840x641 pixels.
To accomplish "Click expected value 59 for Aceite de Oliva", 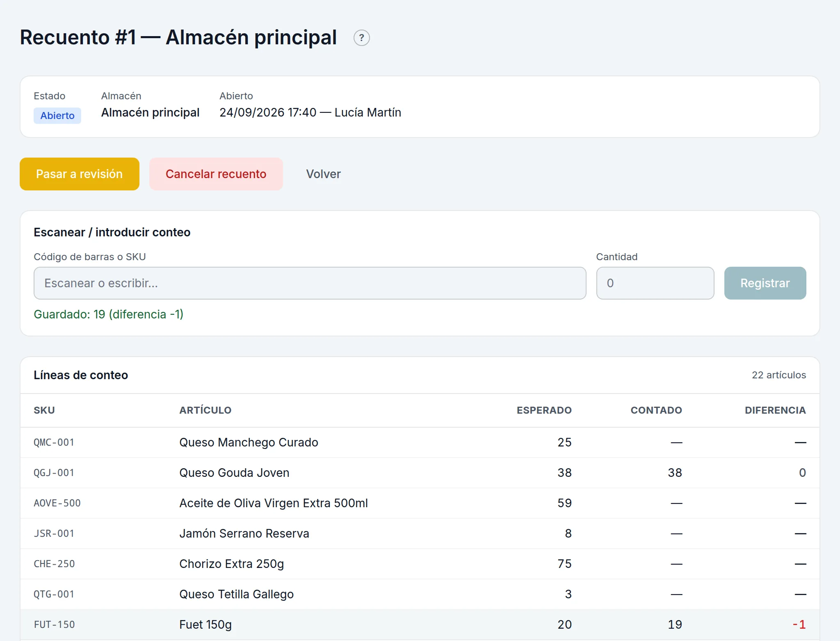I will point(564,503).
